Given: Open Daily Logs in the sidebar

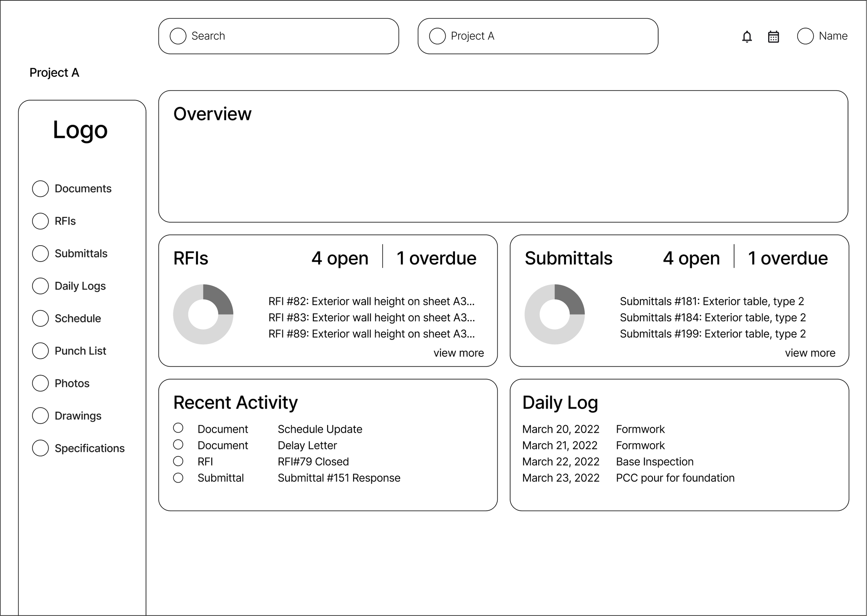Looking at the screenshot, I should point(80,286).
